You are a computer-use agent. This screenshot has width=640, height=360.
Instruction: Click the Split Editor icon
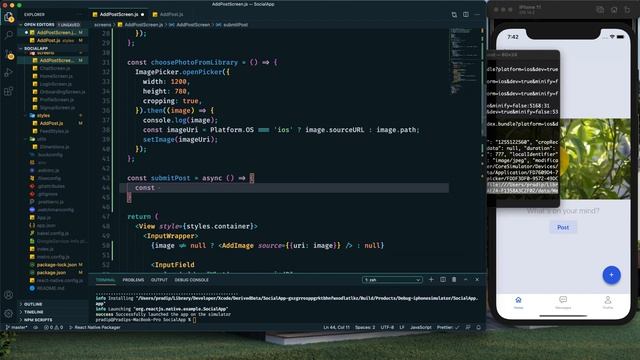[466, 14]
